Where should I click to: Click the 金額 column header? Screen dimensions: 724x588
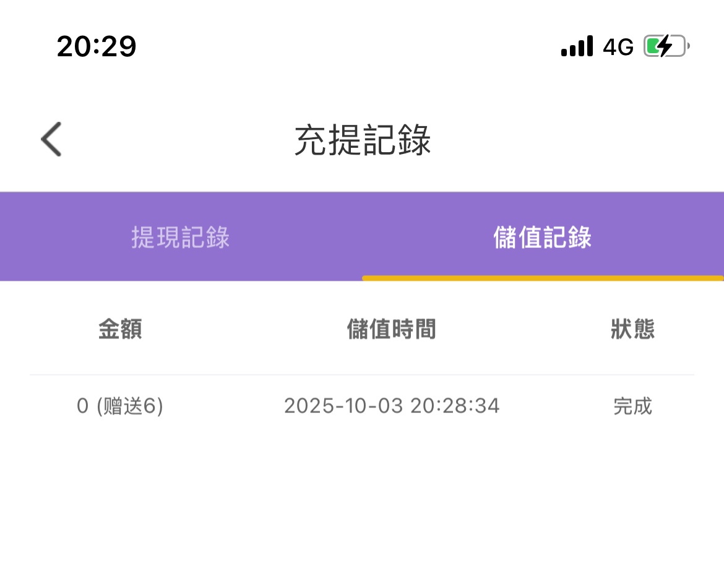click(x=120, y=330)
